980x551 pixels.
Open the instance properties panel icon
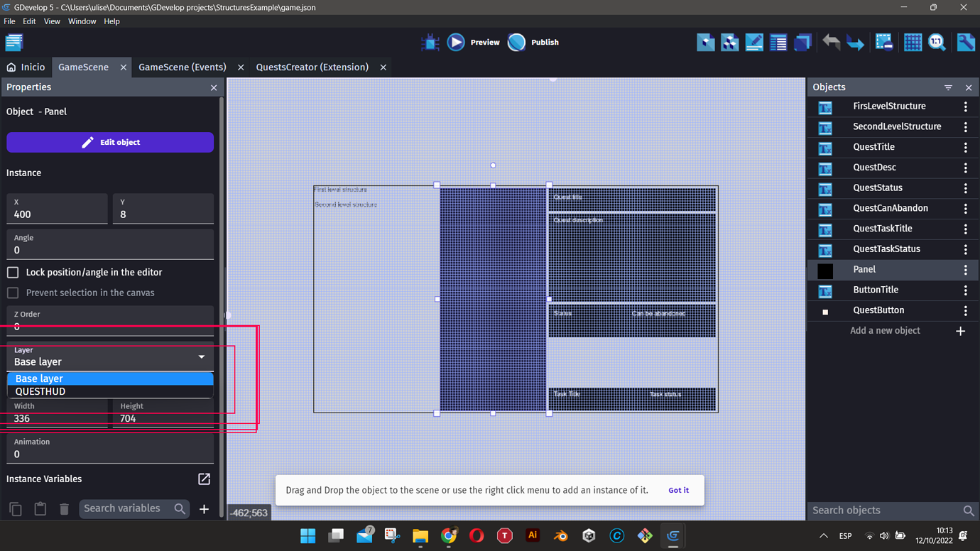tap(754, 43)
